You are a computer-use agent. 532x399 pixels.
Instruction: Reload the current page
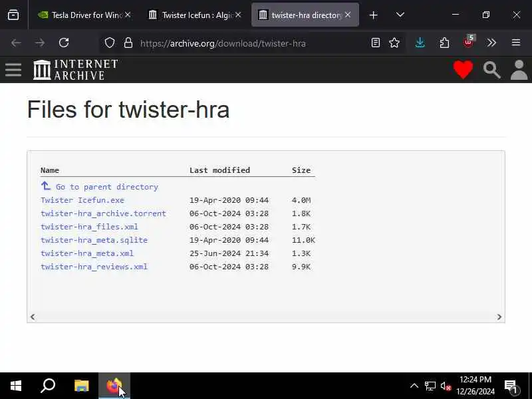coord(64,43)
